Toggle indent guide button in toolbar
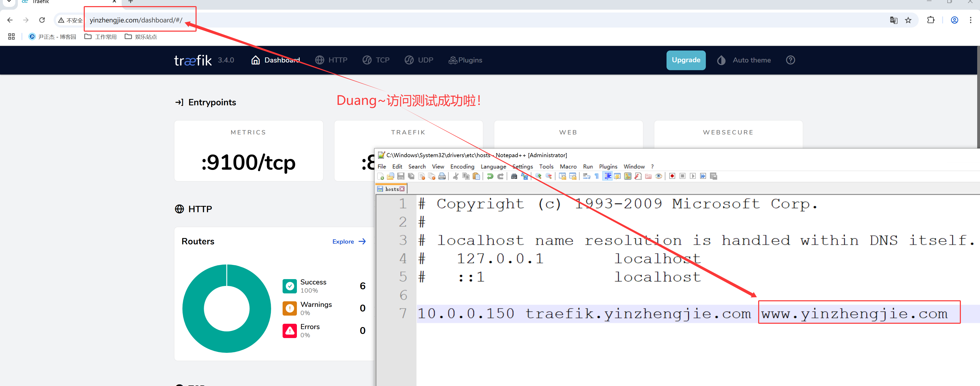 pyautogui.click(x=608, y=176)
